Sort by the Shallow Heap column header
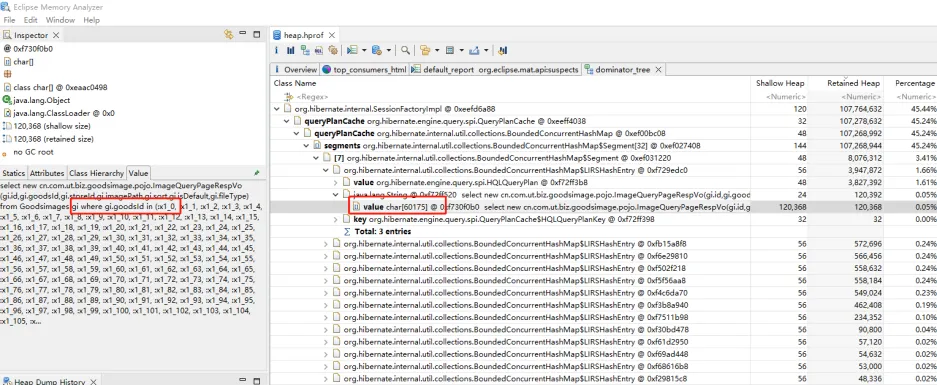 click(779, 84)
